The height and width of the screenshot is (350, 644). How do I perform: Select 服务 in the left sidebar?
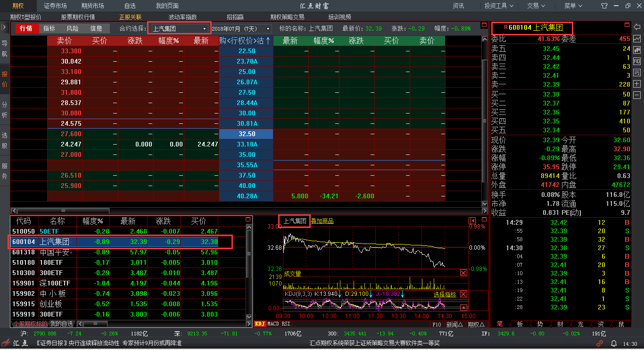(x=4, y=171)
